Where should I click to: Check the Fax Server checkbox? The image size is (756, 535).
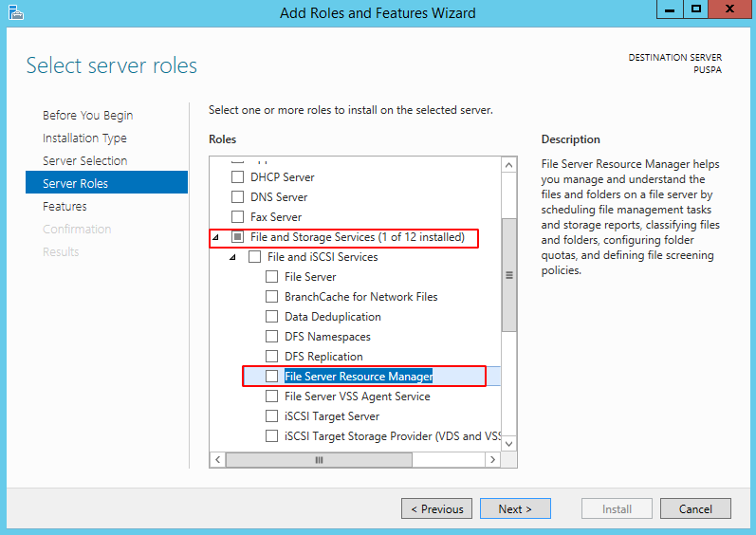click(x=238, y=217)
